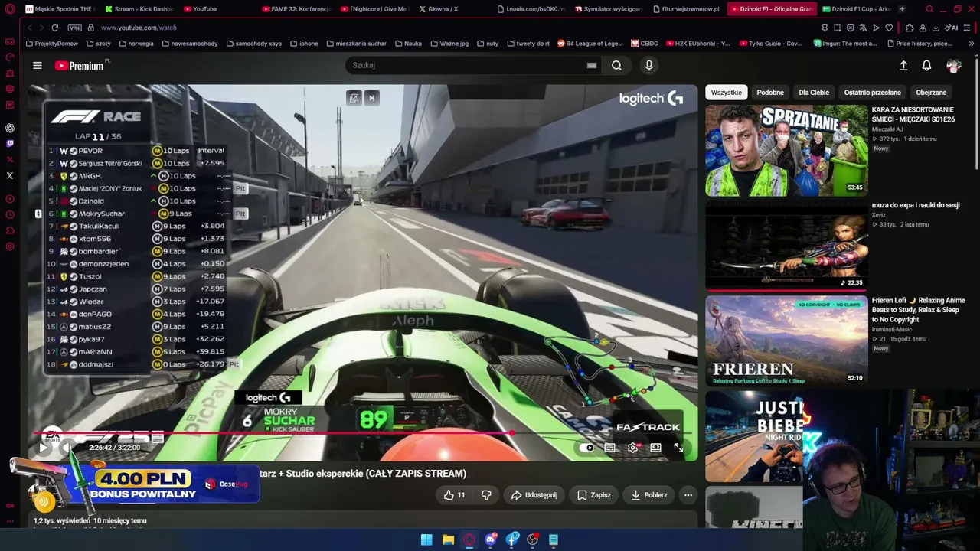This screenshot has height=551, width=980.
Task: Play the video with play button
Action: tap(43, 448)
